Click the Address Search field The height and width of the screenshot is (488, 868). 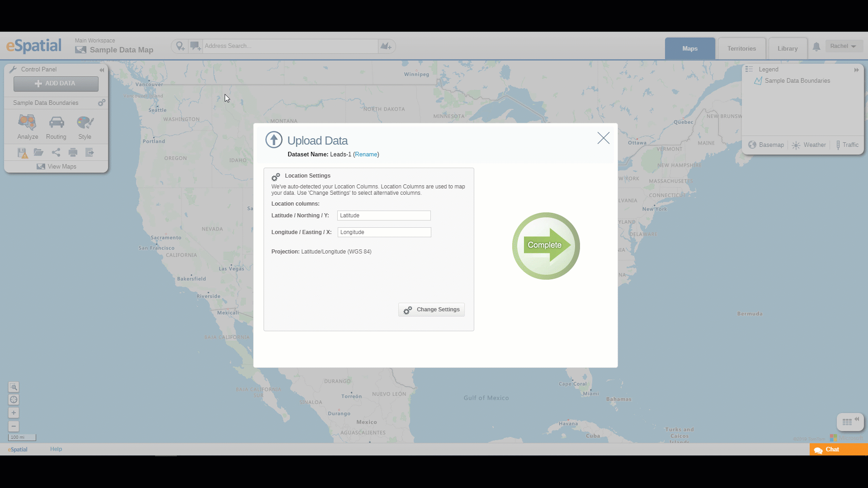290,46
